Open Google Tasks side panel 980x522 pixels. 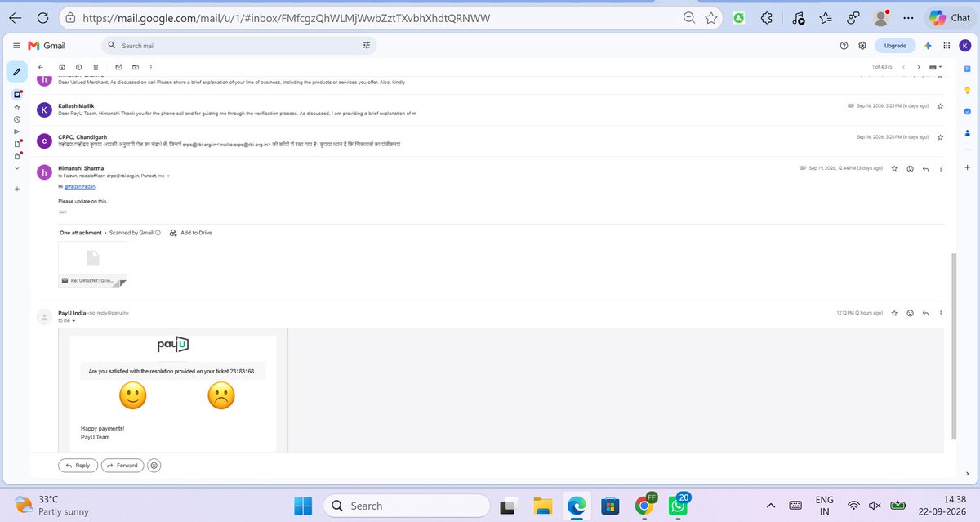(x=966, y=111)
